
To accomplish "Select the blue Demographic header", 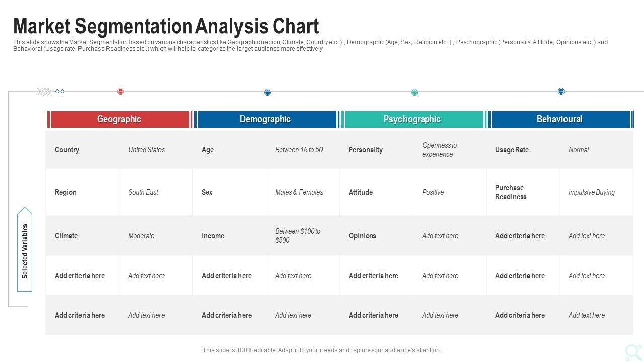I will point(266,119).
